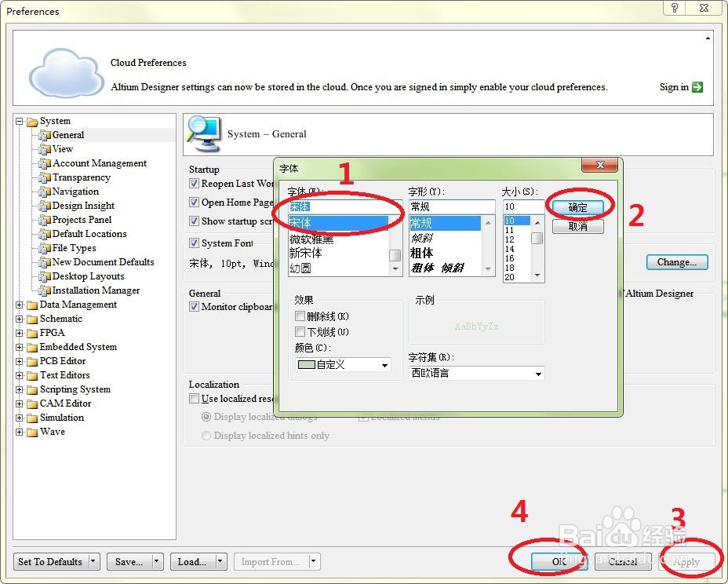Expand the Embedded System tree node

(20, 347)
